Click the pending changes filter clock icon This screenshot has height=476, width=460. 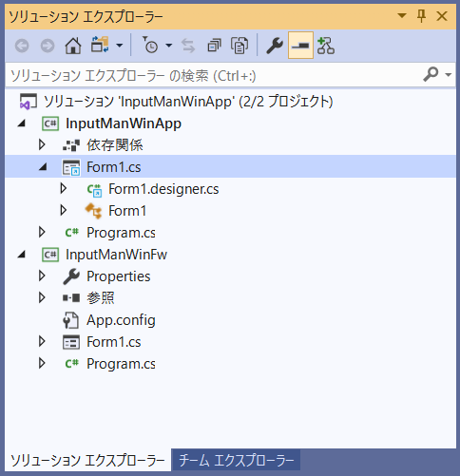pyautogui.click(x=149, y=45)
